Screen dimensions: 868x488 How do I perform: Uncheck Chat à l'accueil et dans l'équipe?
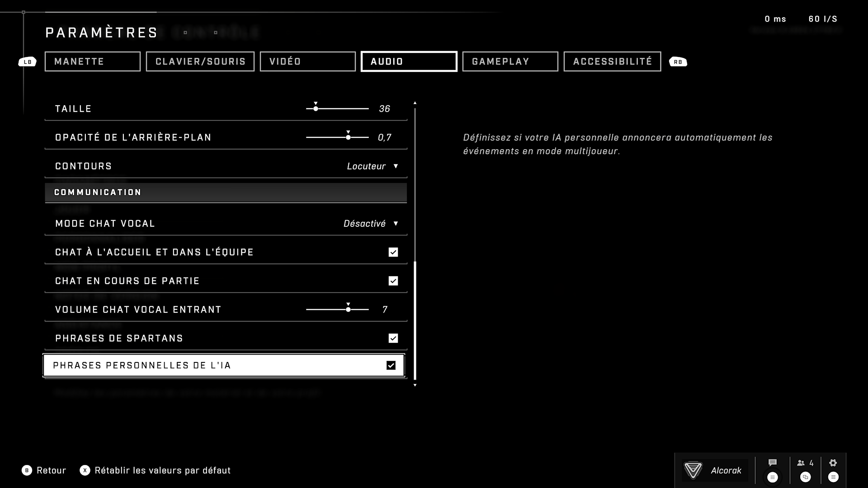tap(393, 252)
